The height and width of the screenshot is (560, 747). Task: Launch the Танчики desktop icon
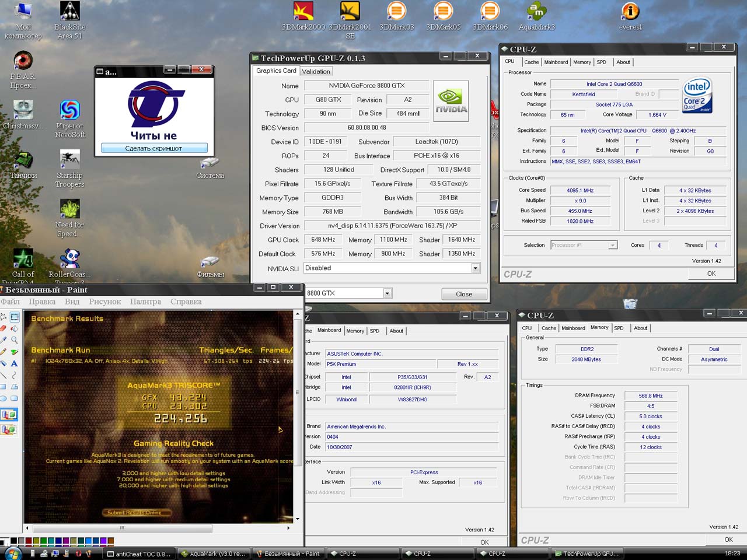[23, 164]
